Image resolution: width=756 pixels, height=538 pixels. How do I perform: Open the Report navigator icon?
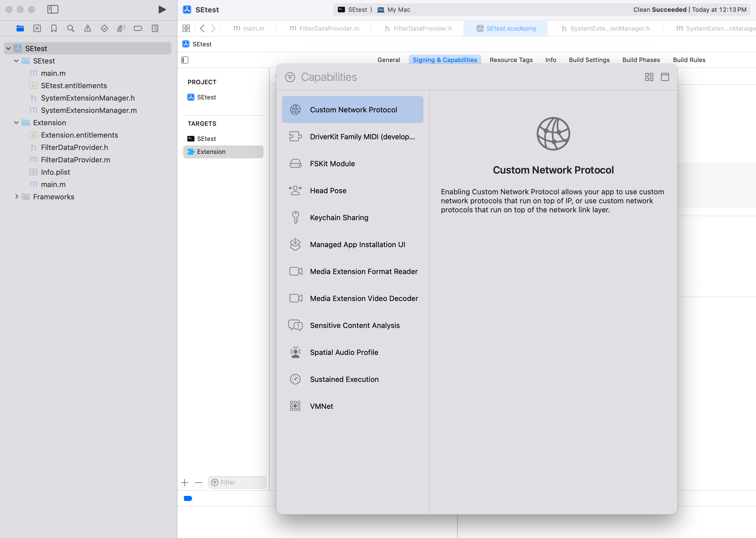point(155,28)
